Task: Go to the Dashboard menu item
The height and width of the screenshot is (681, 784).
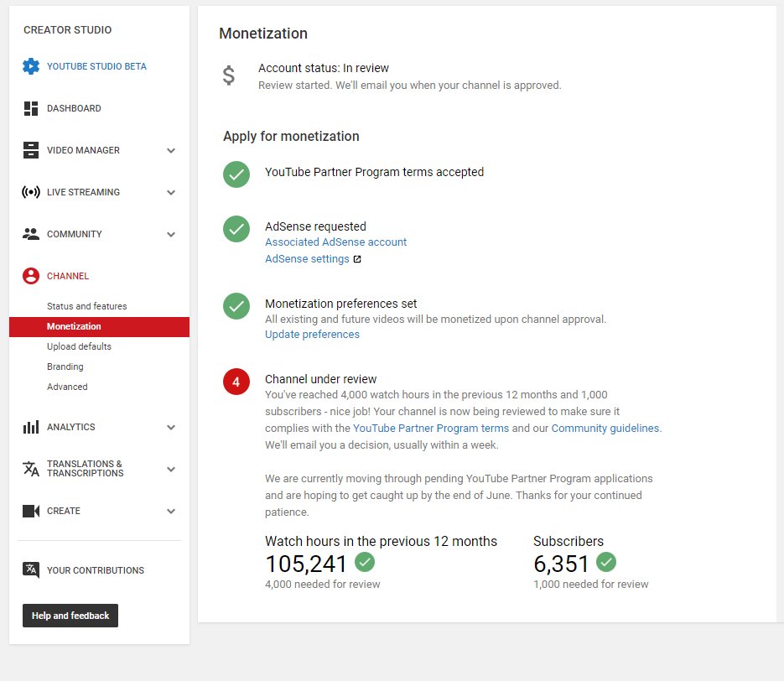Action: [x=74, y=108]
